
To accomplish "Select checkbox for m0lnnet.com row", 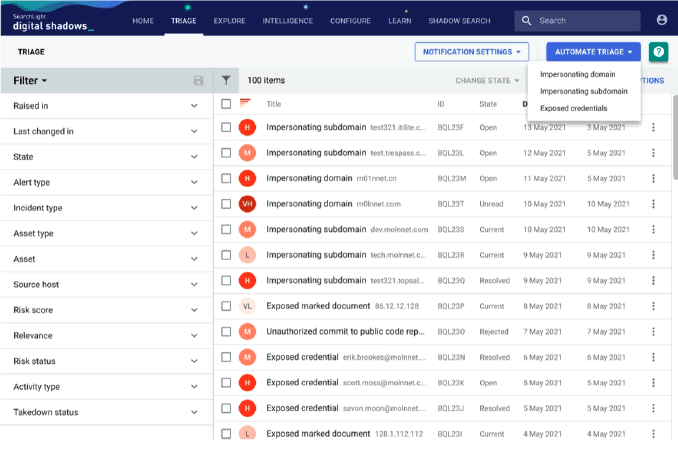I will click(226, 204).
